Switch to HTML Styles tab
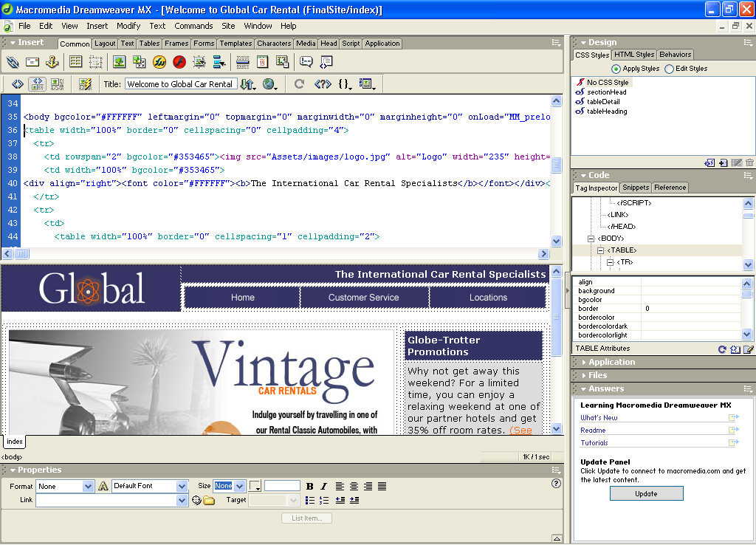The height and width of the screenshot is (545, 756). pyautogui.click(x=634, y=55)
